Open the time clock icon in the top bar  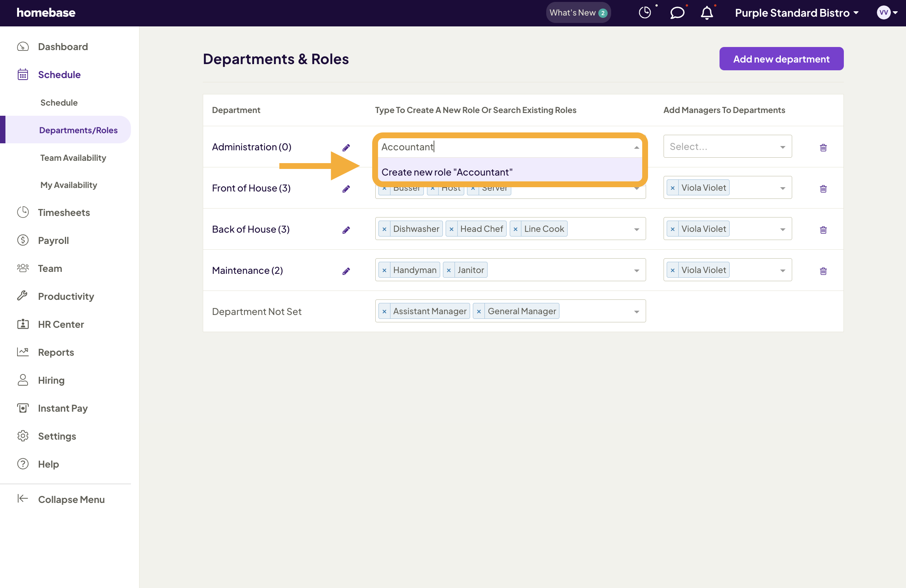[x=645, y=12]
